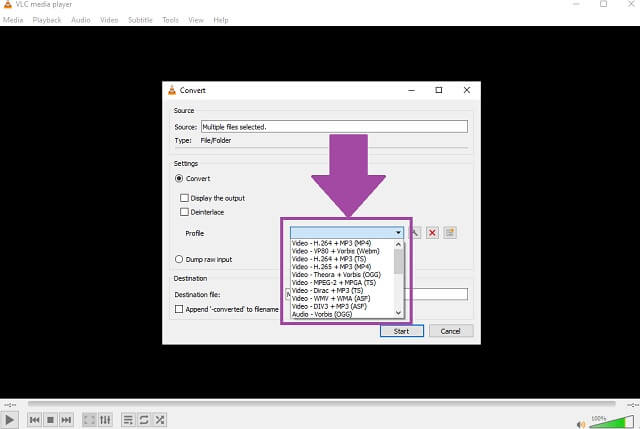Open the Subtitle menu
640x429 pixels.
[140, 20]
